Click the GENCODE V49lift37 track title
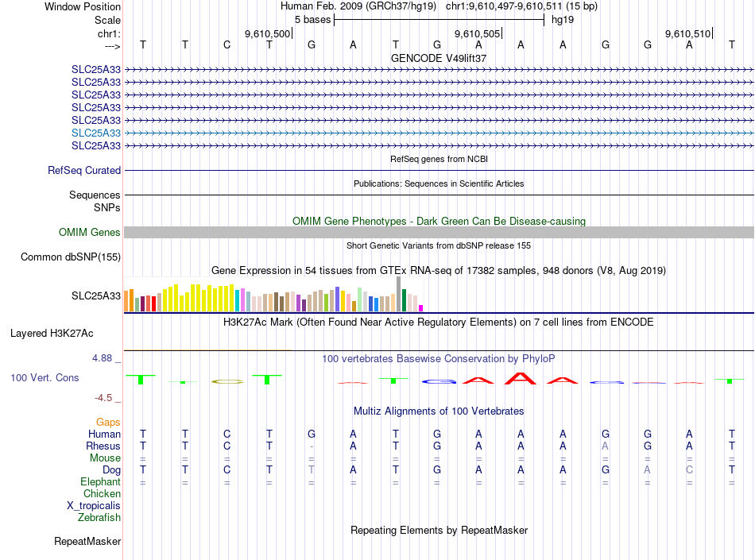Viewport: 755px width, 560px height. 439,58
